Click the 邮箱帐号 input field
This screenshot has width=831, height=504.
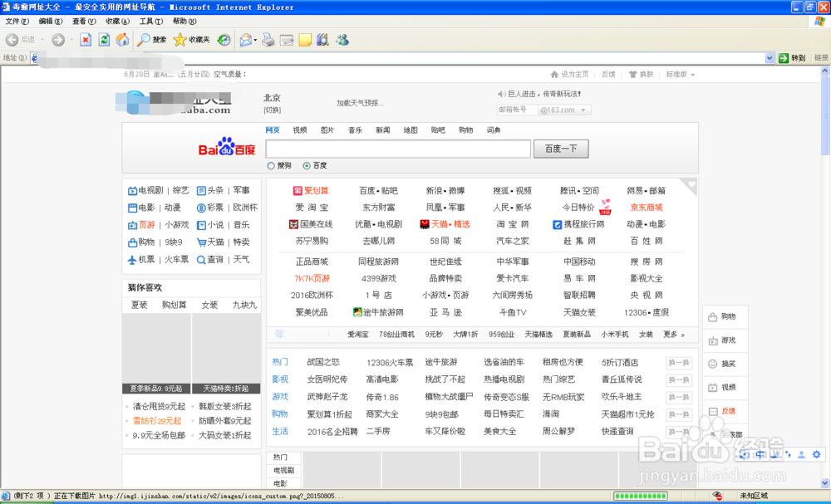tap(517, 110)
